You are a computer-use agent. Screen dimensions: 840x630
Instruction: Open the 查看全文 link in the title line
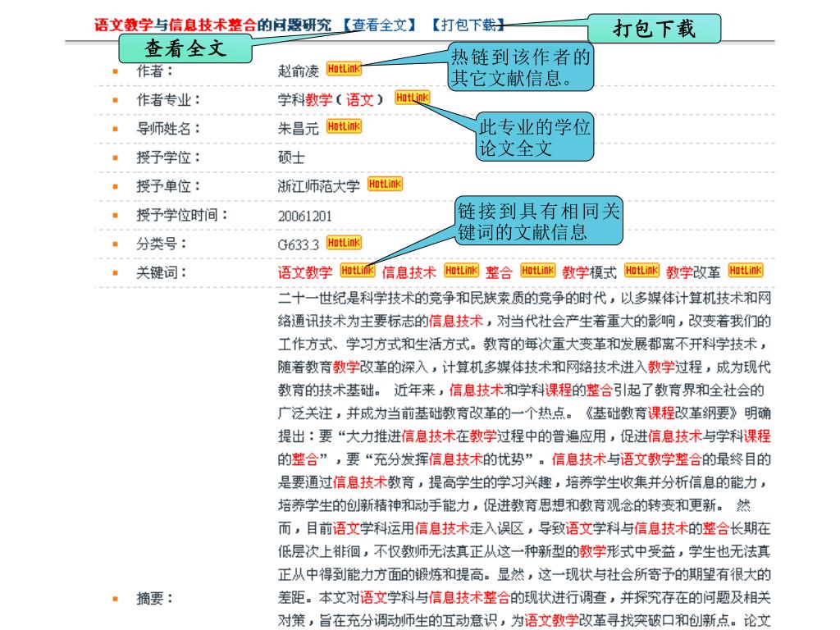click(x=380, y=25)
